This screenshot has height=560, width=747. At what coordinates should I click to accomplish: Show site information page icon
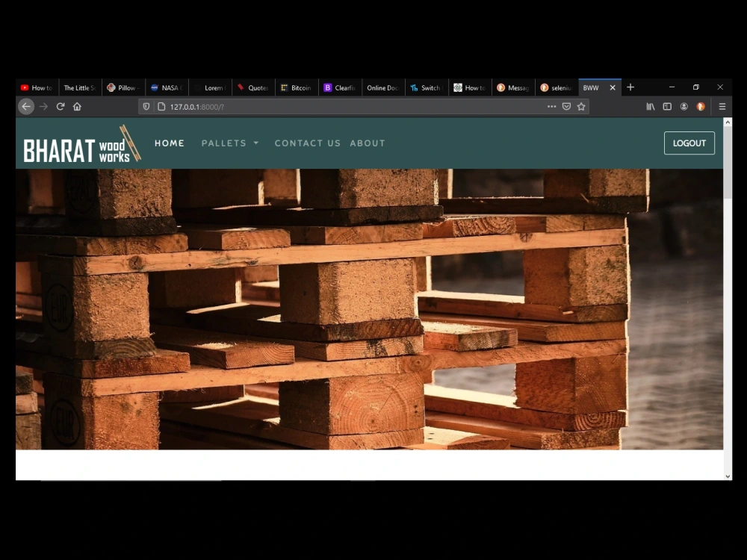pyautogui.click(x=161, y=107)
